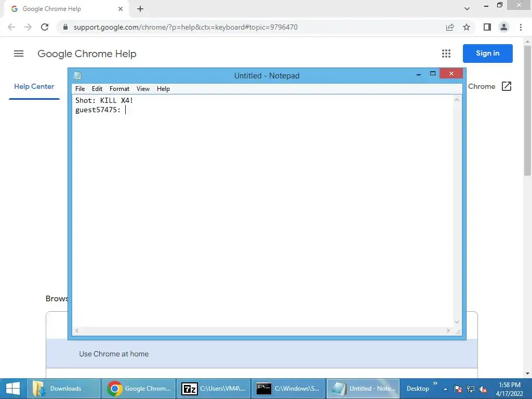The width and height of the screenshot is (532, 399).
Task: Open the Windows Start button
Action: [x=12, y=389]
